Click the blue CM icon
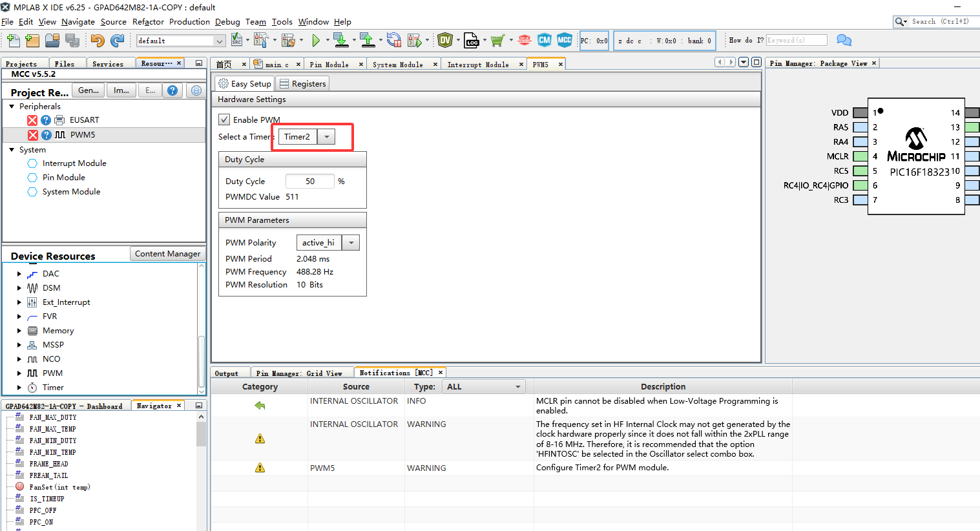The image size is (980, 531). coord(545,40)
